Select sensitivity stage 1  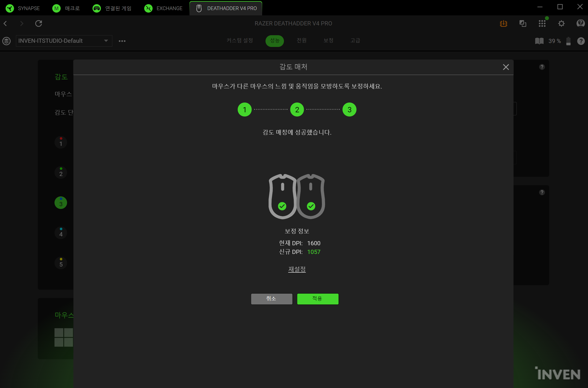click(61, 143)
